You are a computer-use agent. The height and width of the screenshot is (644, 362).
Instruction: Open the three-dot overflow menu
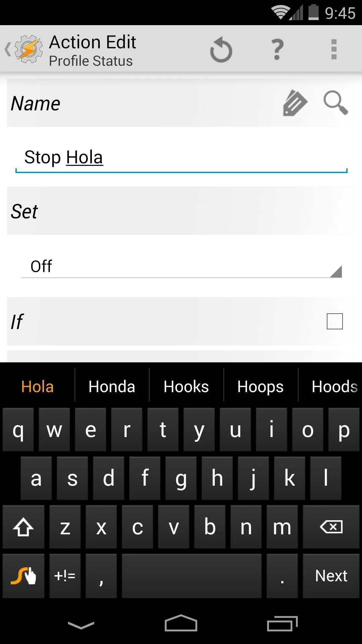tap(334, 50)
